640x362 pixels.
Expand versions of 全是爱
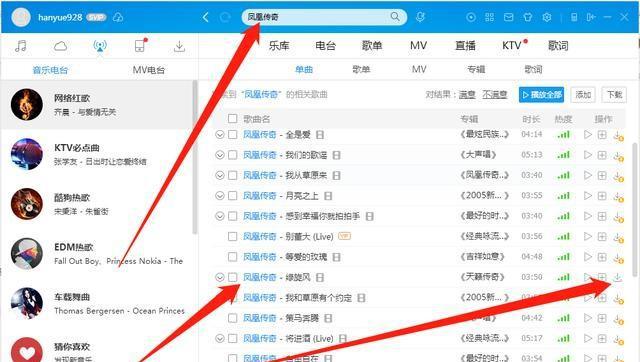[220, 134]
